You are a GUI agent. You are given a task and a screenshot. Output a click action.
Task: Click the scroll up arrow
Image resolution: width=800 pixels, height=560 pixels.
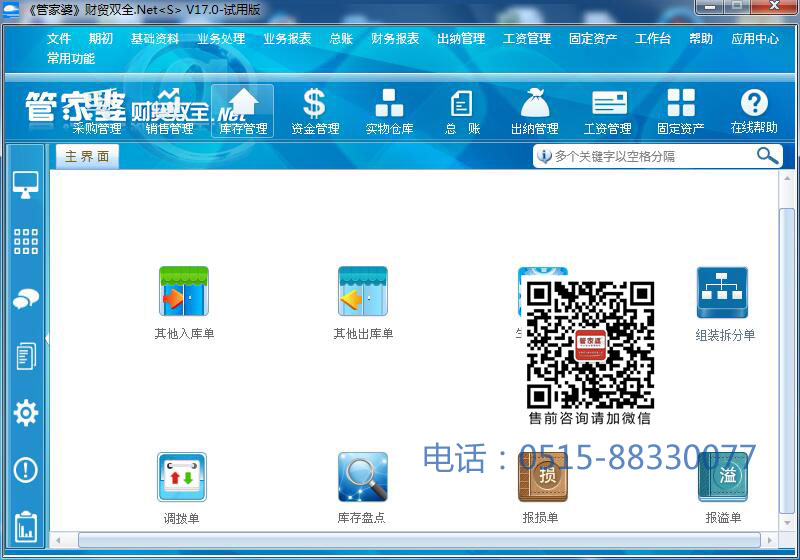(x=786, y=179)
